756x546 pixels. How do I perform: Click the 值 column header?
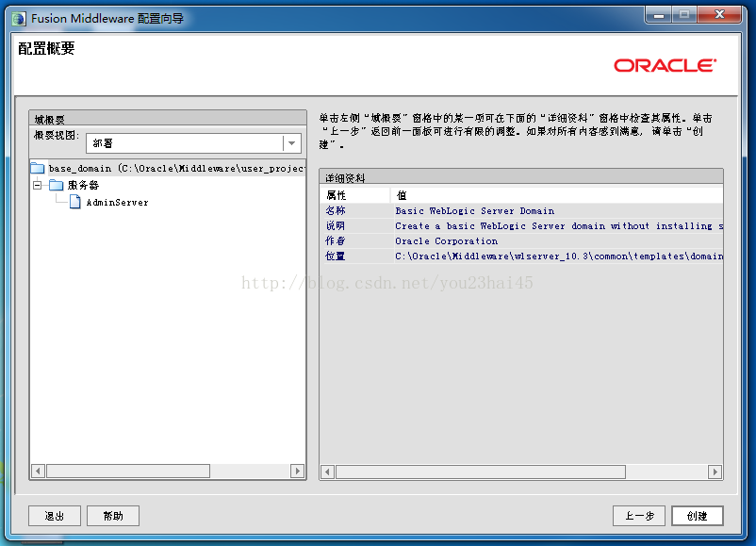[556, 195]
